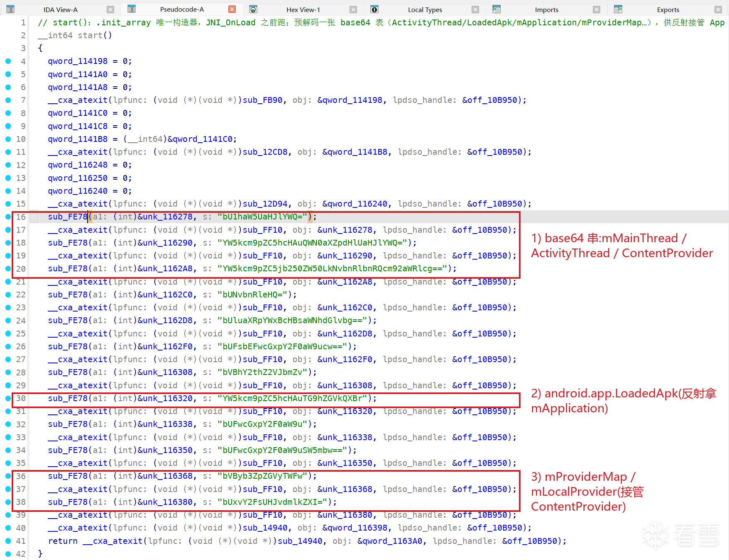Screen dimensions: 729x560
Task: Close the IDA View-A tab
Action: point(110,10)
